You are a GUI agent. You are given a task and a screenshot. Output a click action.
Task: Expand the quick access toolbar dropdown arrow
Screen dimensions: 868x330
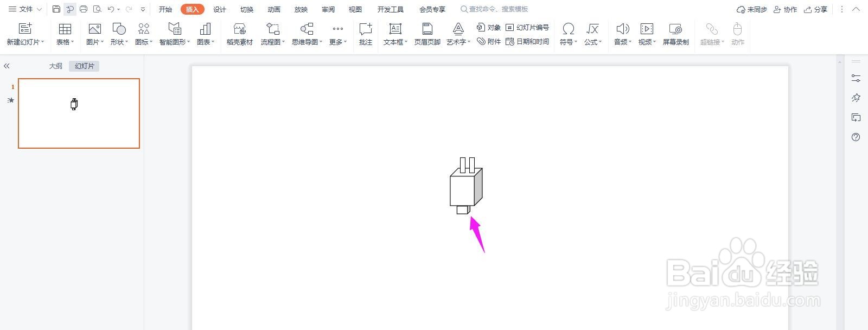tap(143, 9)
